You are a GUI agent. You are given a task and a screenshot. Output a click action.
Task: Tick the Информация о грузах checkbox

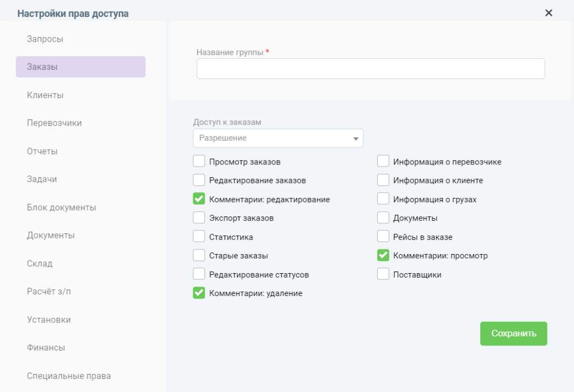point(383,199)
